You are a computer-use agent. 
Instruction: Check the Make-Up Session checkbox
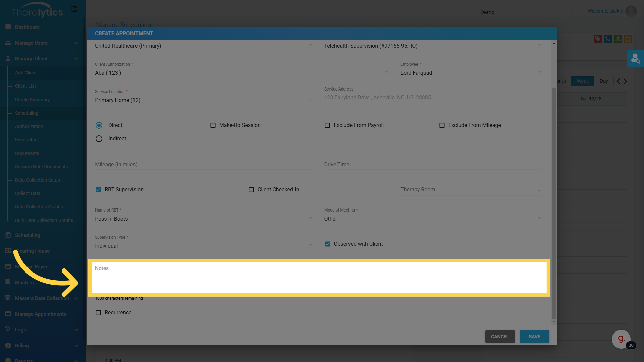click(213, 125)
